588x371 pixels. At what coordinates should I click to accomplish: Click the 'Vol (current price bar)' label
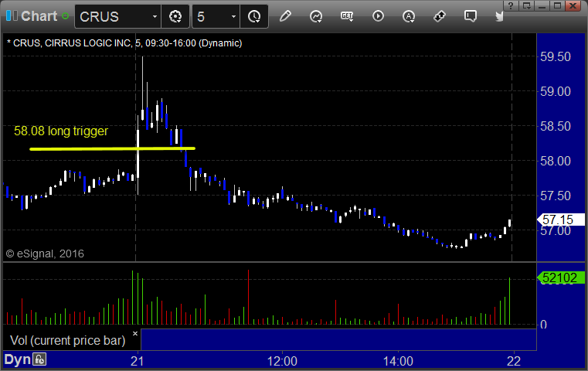[x=67, y=340]
